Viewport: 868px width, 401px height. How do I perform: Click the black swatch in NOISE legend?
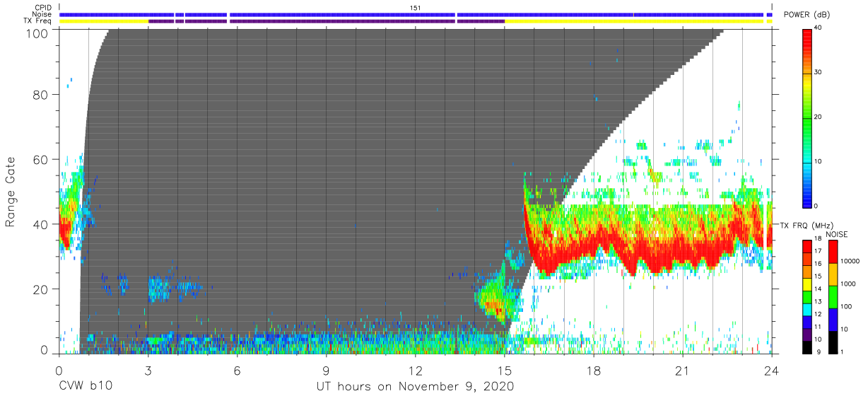(x=832, y=342)
